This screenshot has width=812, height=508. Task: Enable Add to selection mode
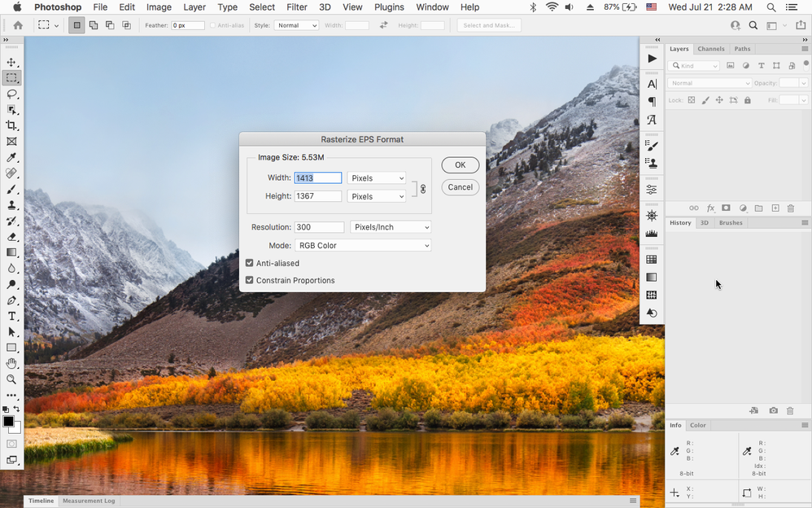[x=94, y=25]
